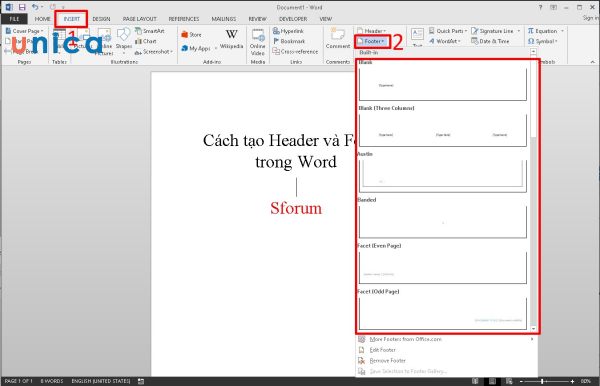Select the Austin footer style
The width and height of the screenshot is (600, 386).
(x=442, y=176)
